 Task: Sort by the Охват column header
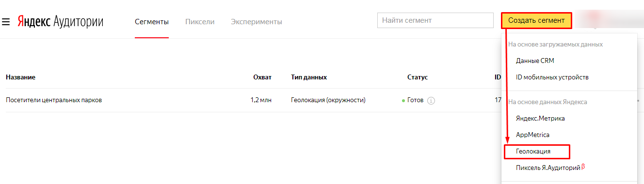tap(262, 77)
